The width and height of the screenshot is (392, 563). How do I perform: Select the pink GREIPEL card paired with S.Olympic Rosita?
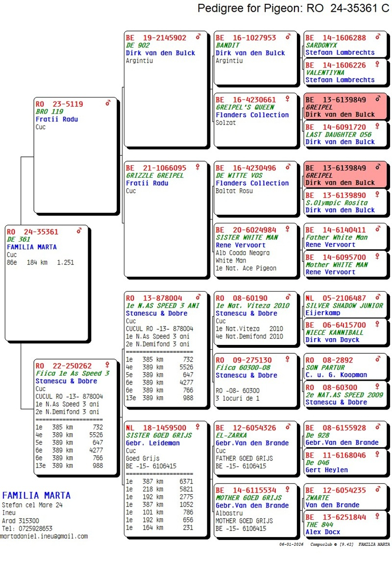coord(346,175)
